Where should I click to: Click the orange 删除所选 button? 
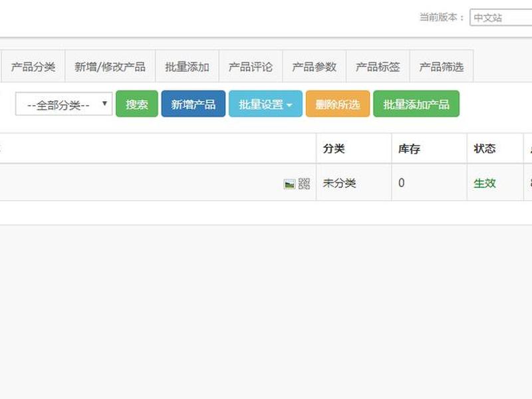click(338, 104)
